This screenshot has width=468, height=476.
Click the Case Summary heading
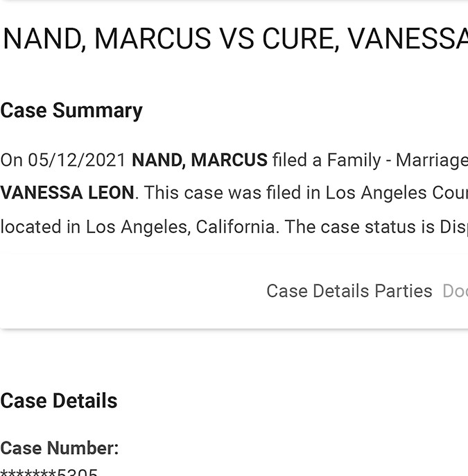click(71, 110)
